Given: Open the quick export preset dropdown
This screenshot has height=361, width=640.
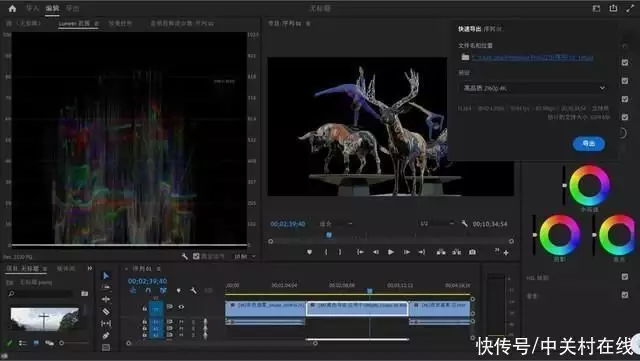Looking at the screenshot, I should pos(534,88).
